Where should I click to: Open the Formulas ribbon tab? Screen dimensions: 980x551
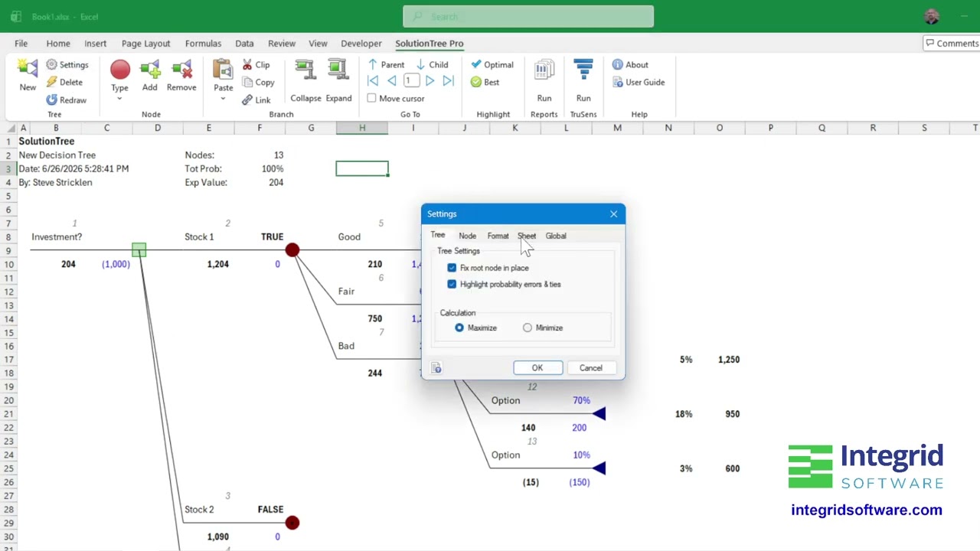(203, 44)
